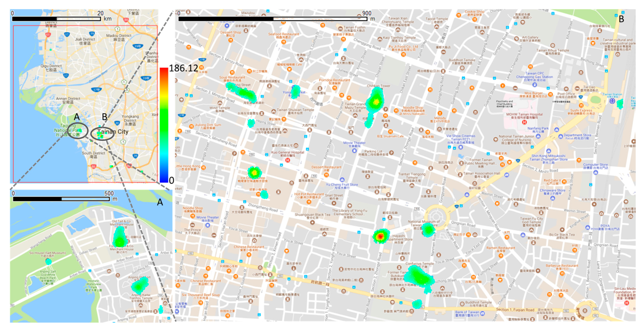This screenshot has width=644, height=329.
Task: Click the Parking Lot P icon
Action: point(391,152)
